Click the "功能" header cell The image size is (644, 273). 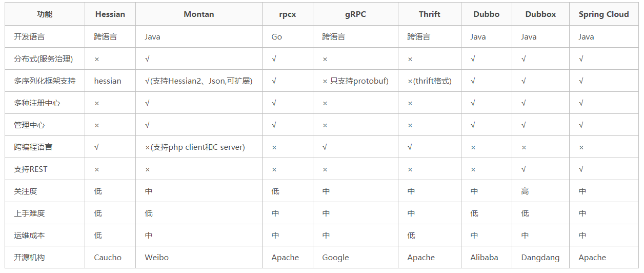(45, 14)
